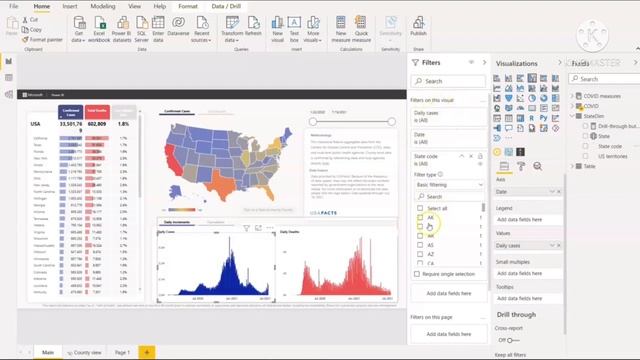
Task: Select the Python visual icon
Action: 543,118
